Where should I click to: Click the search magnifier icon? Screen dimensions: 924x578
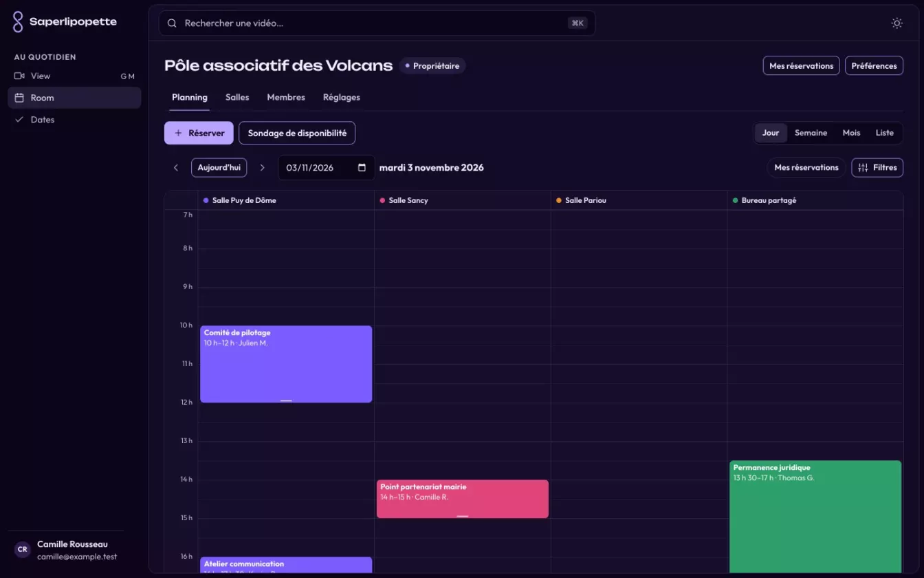172,23
